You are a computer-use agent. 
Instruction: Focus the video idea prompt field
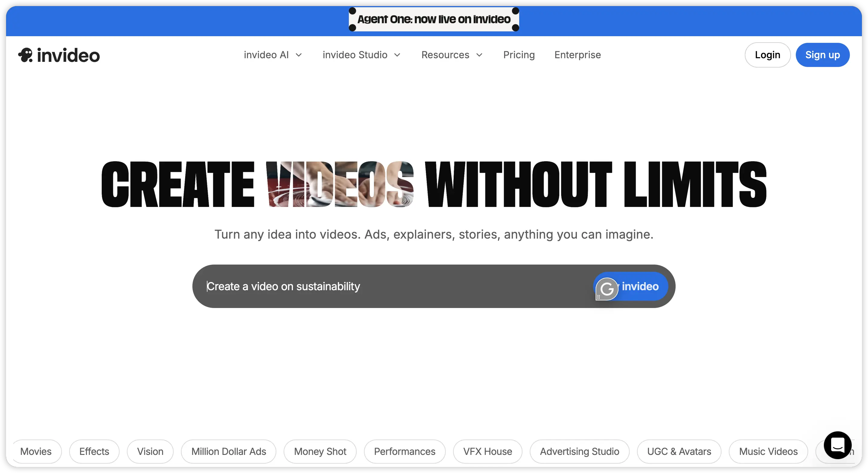pos(391,286)
